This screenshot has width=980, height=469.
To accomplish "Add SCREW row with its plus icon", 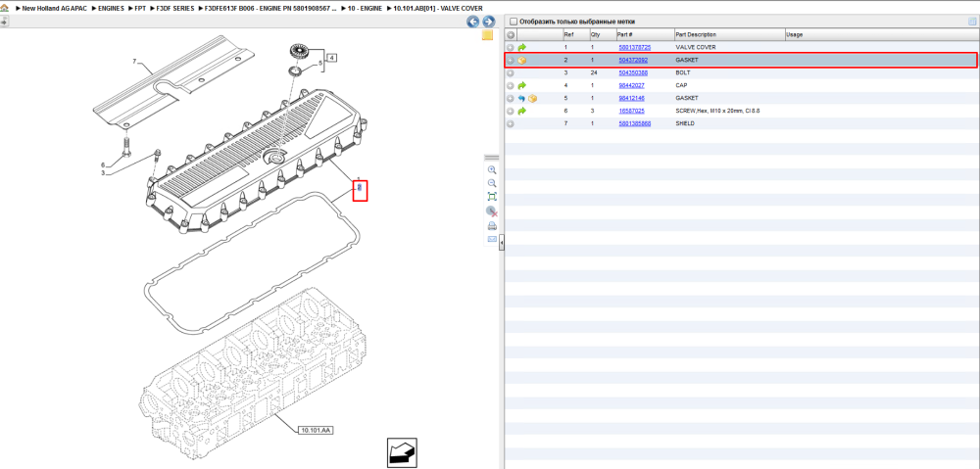I will pyautogui.click(x=511, y=112).
